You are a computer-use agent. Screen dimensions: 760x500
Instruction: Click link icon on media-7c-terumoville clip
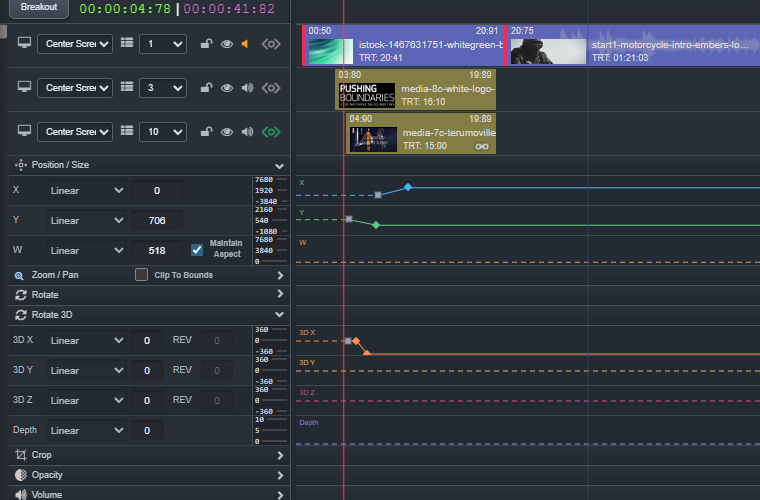pyautogui.click(x=482, y=146)
